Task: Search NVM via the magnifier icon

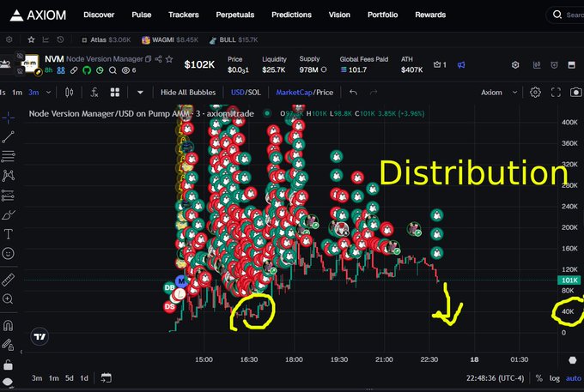Action: point(113,70)
